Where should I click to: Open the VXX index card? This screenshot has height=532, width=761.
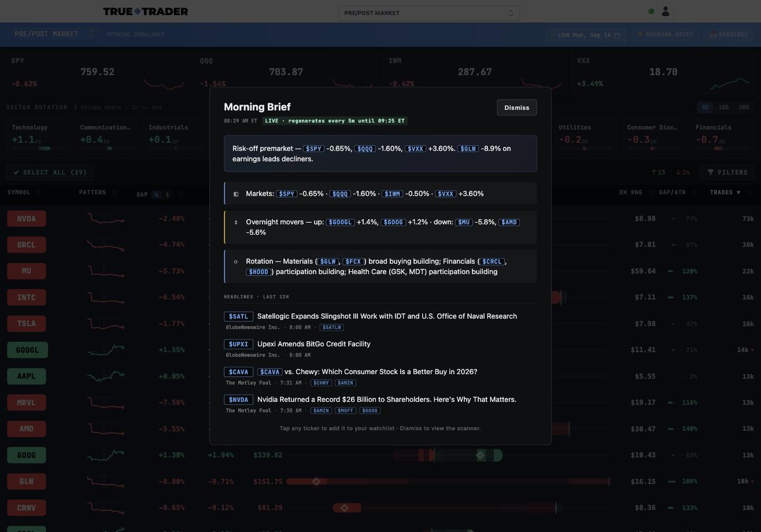pos(663,72)
